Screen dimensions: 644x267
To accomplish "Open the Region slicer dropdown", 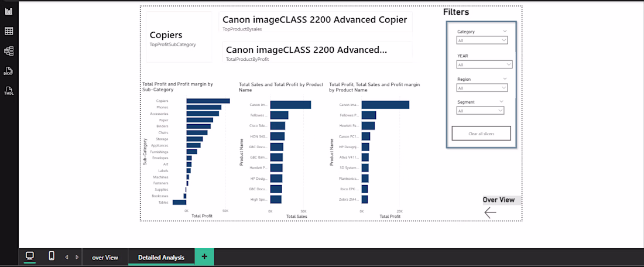I will click(482, 88).
